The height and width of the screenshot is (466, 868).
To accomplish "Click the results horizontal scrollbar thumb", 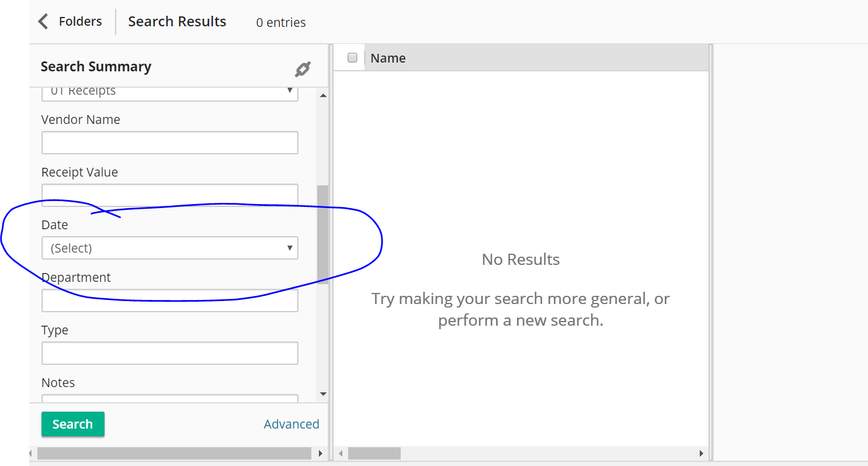I will (x=374, y=453).
